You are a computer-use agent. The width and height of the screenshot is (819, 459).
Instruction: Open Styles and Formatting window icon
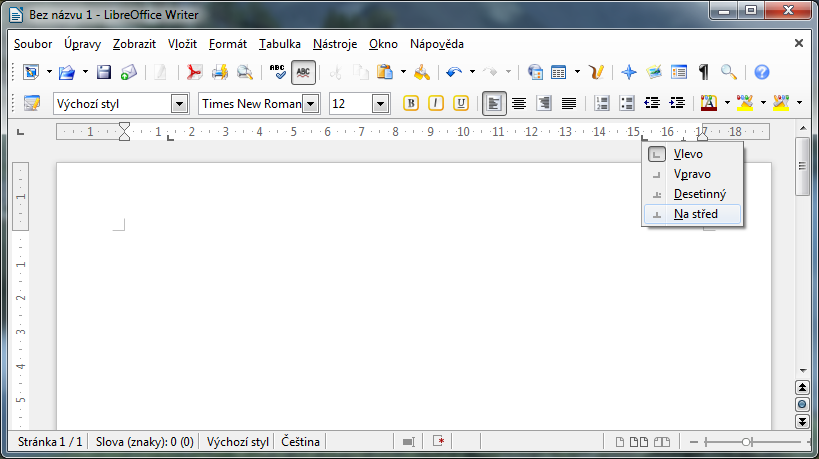tap(32, 103)
